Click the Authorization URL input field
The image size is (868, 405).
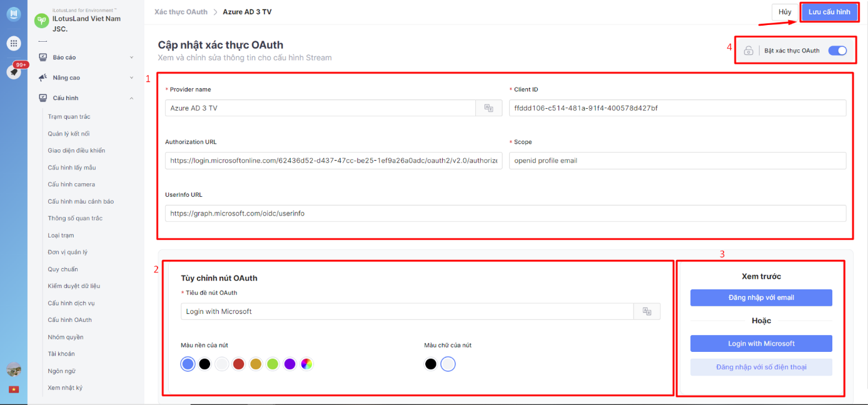click(x=334, y=161)
